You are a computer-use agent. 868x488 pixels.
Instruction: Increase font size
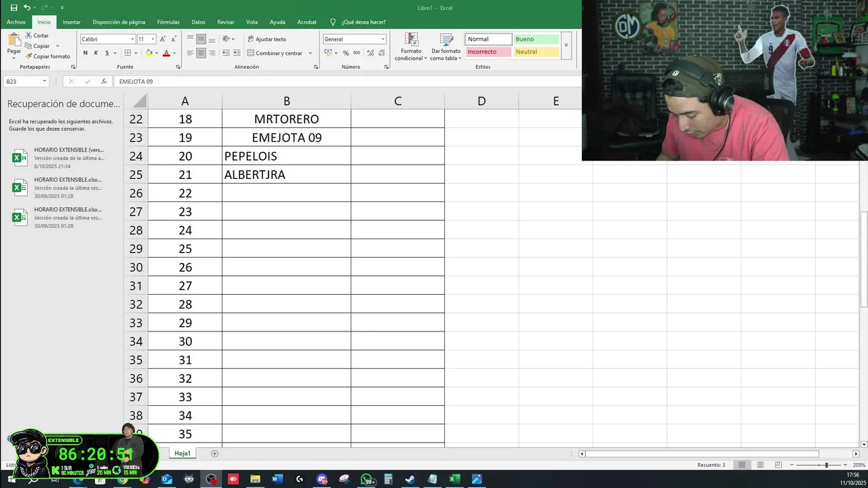[x=163, y=39]
